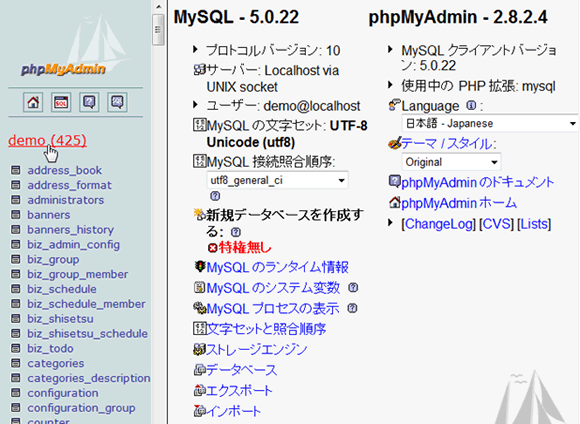Expand utf8_general_ci collation dropdown
Viewport: 580px width, 424px height.
(277, 180)
